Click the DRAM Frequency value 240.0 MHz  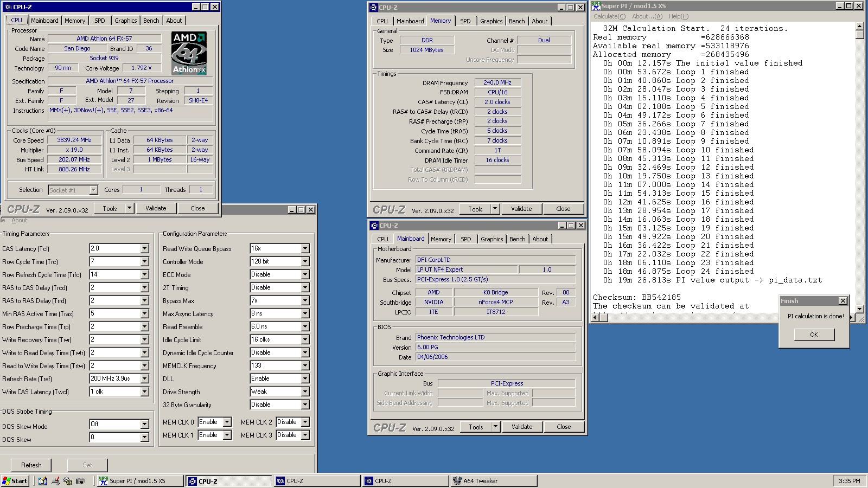497,82
